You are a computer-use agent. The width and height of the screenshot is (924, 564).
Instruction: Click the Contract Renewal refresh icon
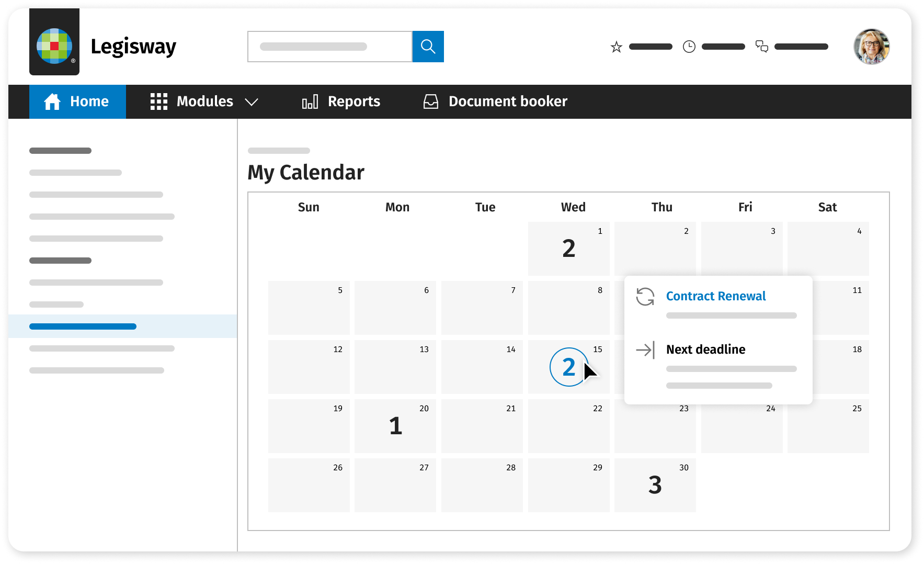[645, 296]
